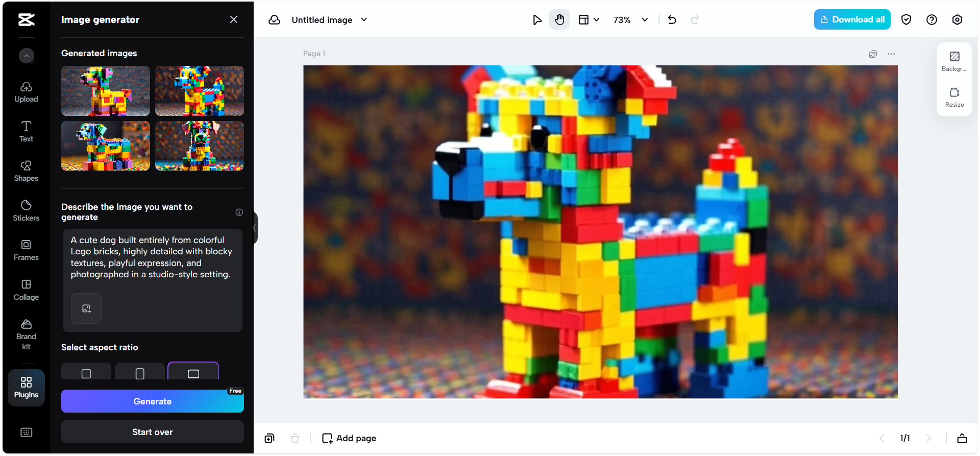Open the settings hexagon icon

pyautogui.click(x=957, y=19)
